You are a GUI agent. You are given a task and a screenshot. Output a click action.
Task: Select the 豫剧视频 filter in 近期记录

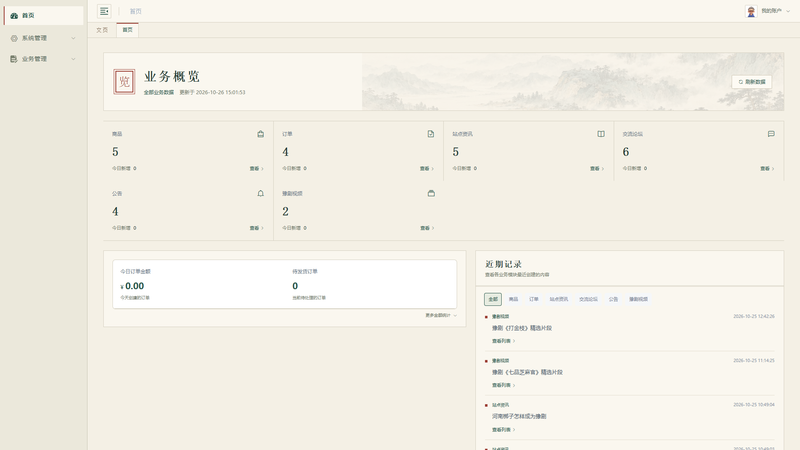point(638,299)
